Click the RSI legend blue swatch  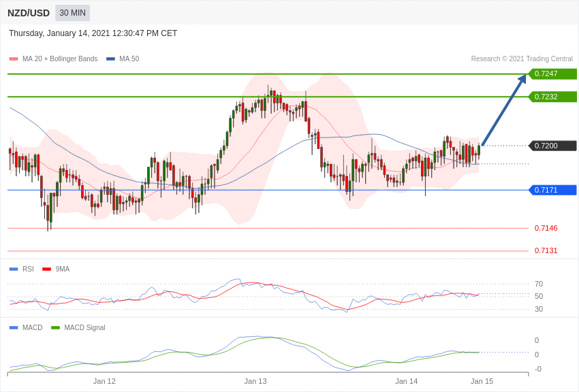click(14, 269)
